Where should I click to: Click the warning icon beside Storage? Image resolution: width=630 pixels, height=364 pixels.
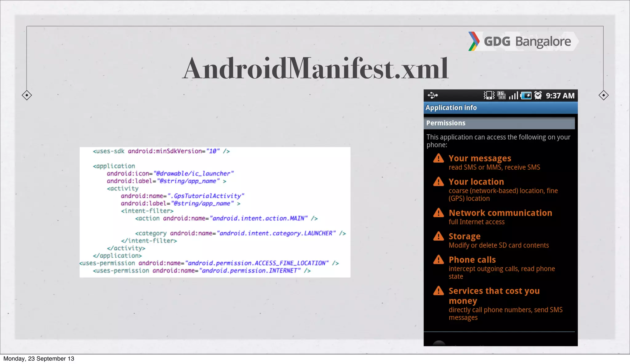point(438,236)
